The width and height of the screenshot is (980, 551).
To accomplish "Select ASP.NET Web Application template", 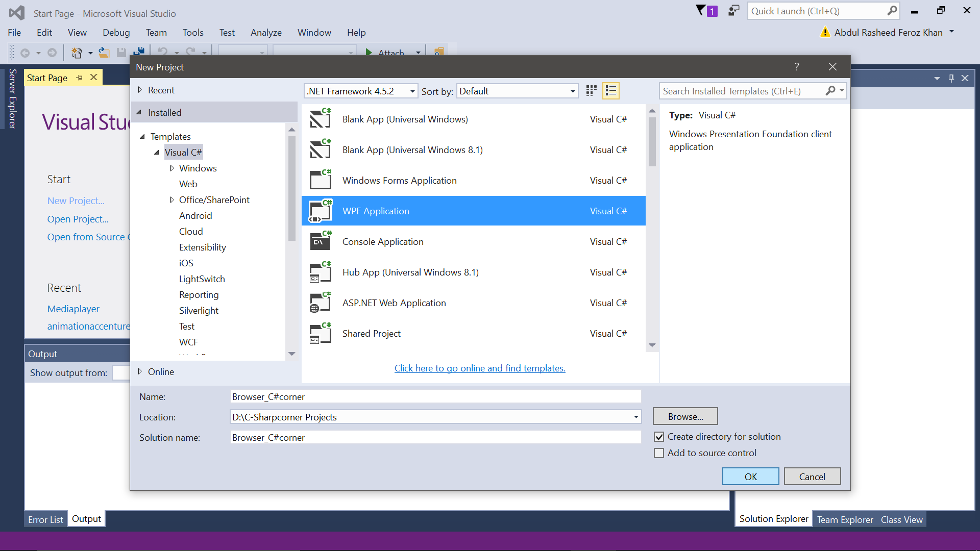I will tap(474, 303).
